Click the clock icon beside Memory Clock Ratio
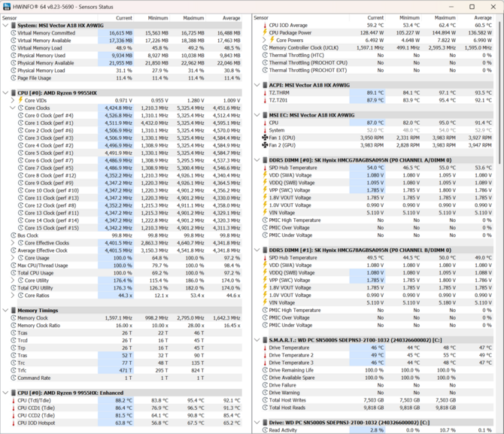The width and height of the screenshot is (504, 434). (x=14, y=326)
